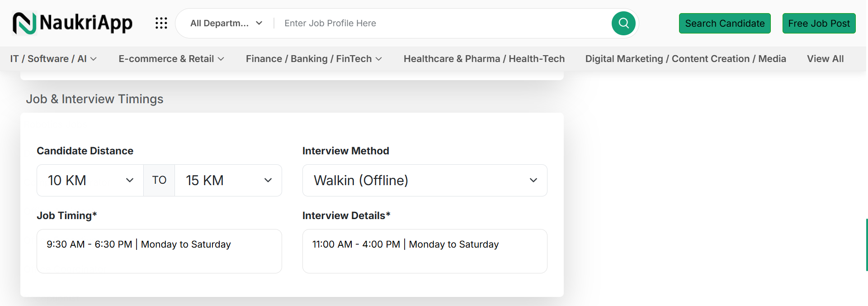Click the Search Candidate button
This screenshot has height=306, width=868.
coord(725,24)
